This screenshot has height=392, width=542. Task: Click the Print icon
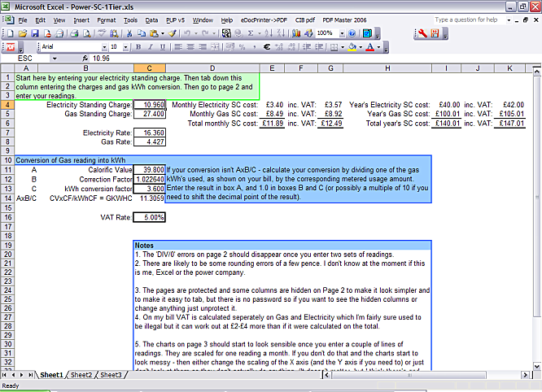point(74,33)
